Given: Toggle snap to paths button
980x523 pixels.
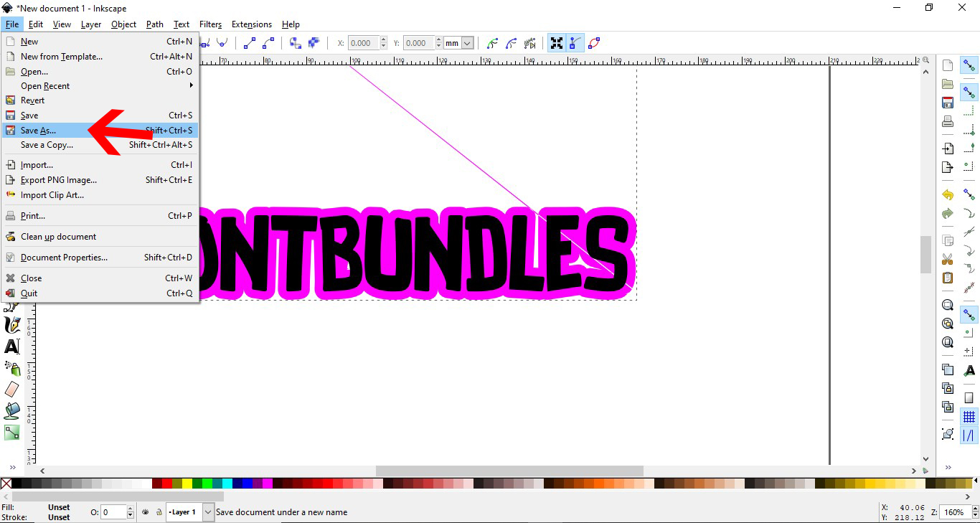Looking at the screenshot, I should 969,213.
